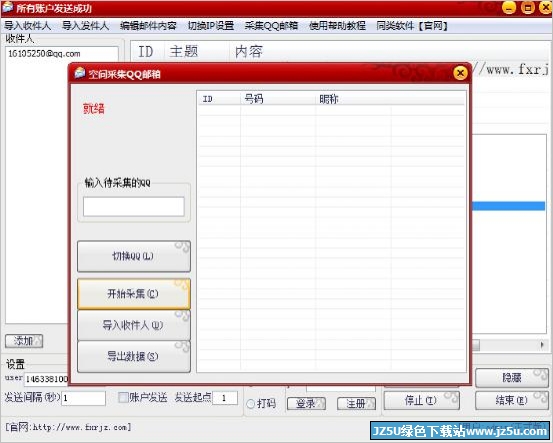Click the main table ID column header
553x443 pixels.
click(146, 51)
